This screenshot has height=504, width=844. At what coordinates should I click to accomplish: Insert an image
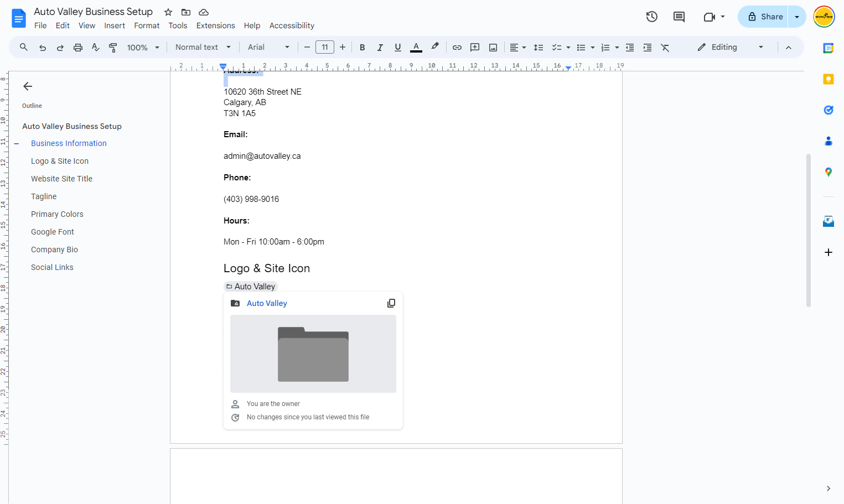coord(493,48)
